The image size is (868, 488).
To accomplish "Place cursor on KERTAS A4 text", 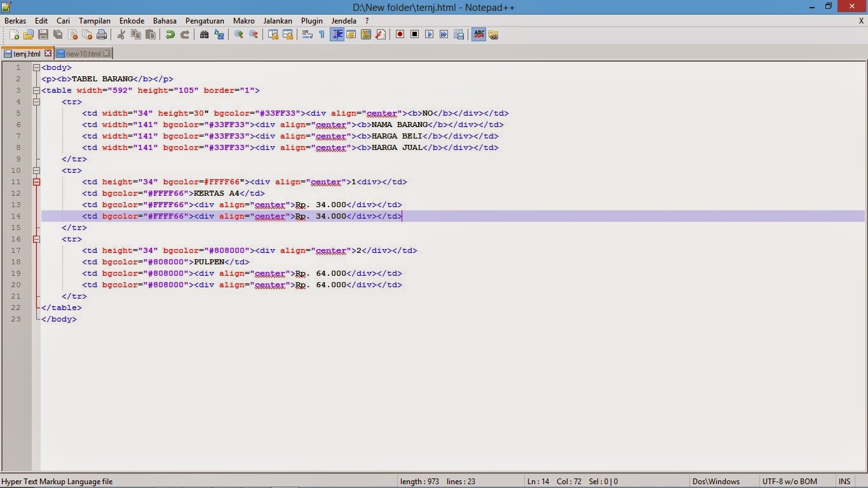I will [217, 193].
